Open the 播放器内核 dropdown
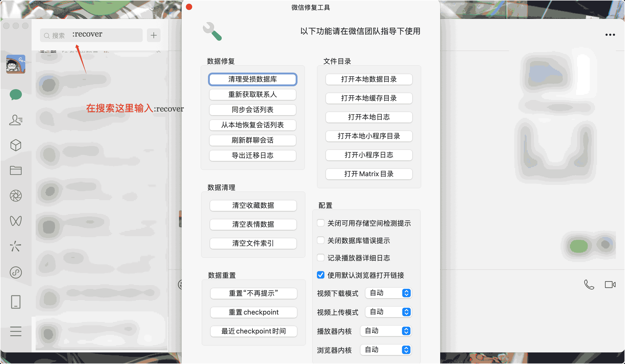625x364 pixels. click(386, 331)
